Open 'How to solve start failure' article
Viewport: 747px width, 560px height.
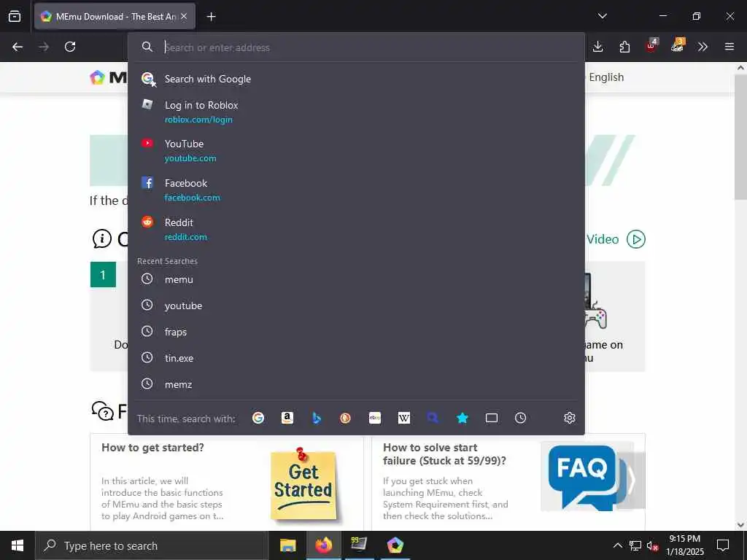tap(444, 454)
